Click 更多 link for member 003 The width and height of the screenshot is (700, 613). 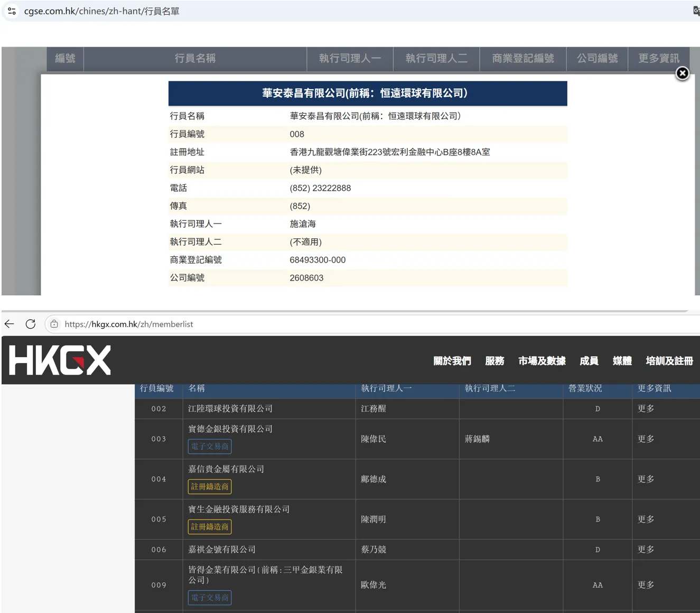[646, 439]
